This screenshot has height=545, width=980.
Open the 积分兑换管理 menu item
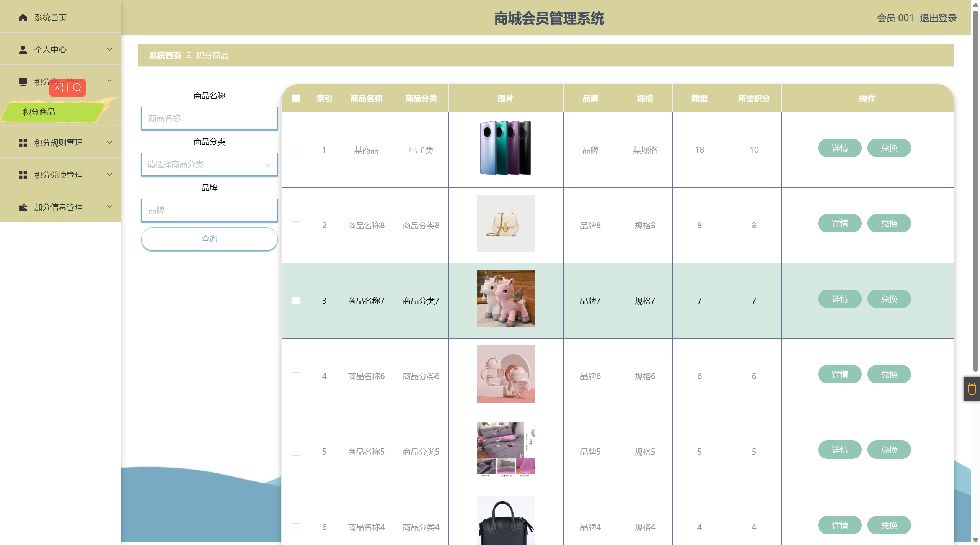[59, 175]
